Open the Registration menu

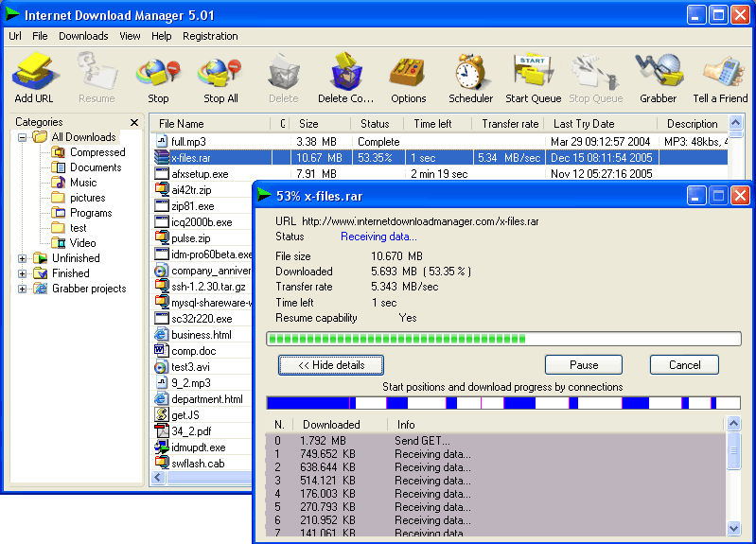pyautogui.click(x=210, y=36)
